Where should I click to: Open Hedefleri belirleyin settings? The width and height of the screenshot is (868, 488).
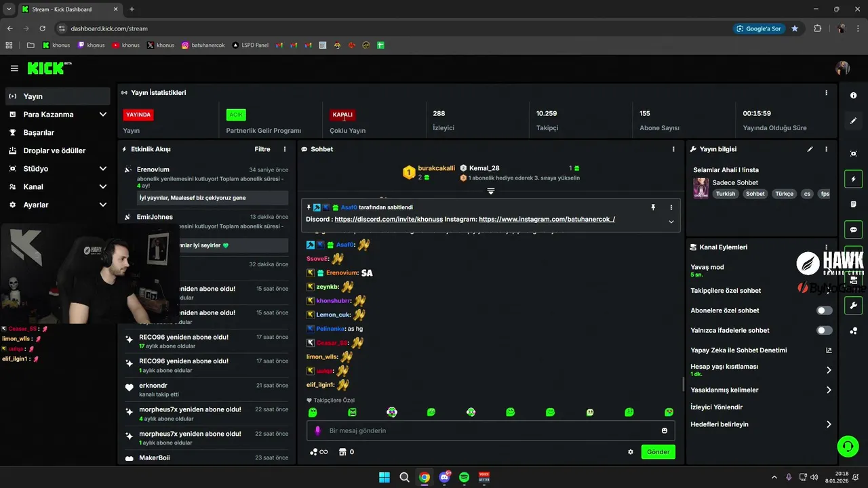(761, 424)
